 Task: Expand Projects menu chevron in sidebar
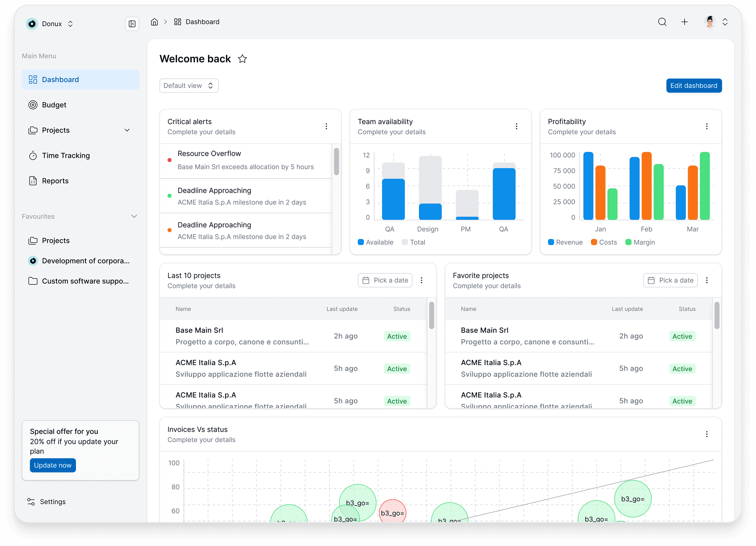(127, 131)
